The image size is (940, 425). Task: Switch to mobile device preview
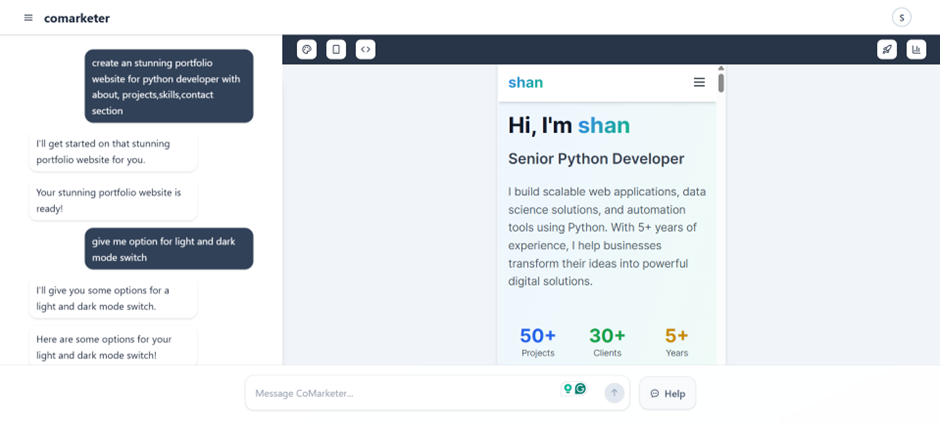click(x=336, y=49)
